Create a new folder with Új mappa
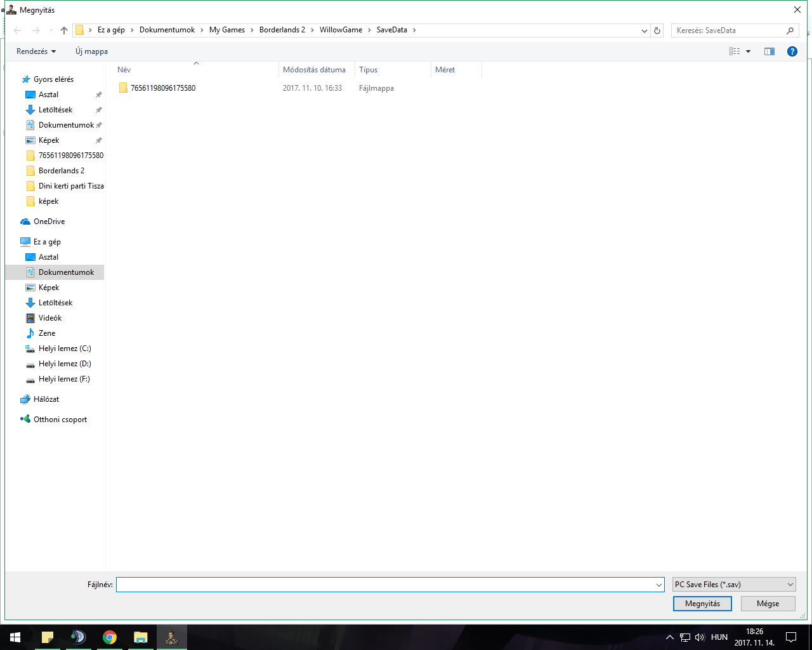This screenshot has width=812, height=650. click(91, 51)
